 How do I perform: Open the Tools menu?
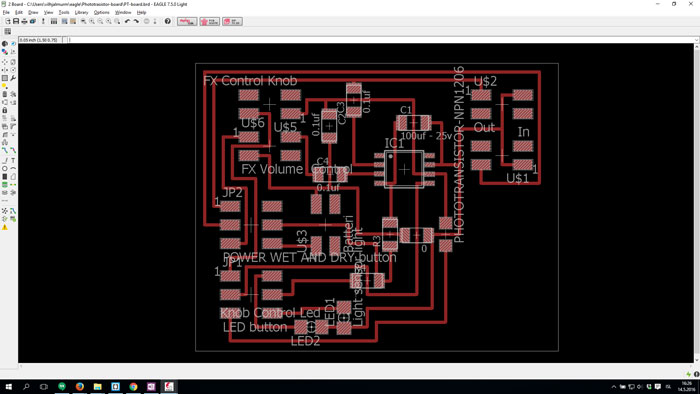click(x=64, y=12)
